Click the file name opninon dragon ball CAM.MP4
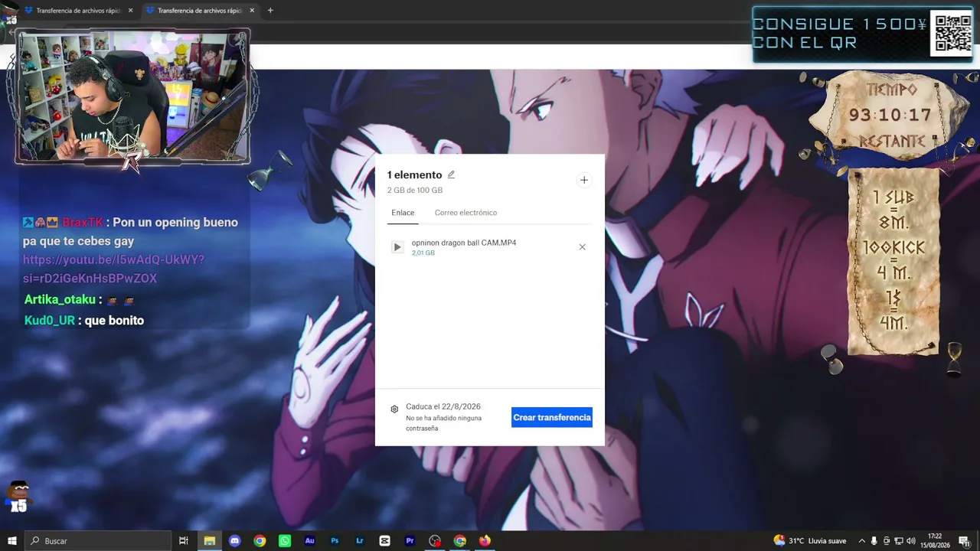This screenshot has height=551, width=980. point(464,243)
